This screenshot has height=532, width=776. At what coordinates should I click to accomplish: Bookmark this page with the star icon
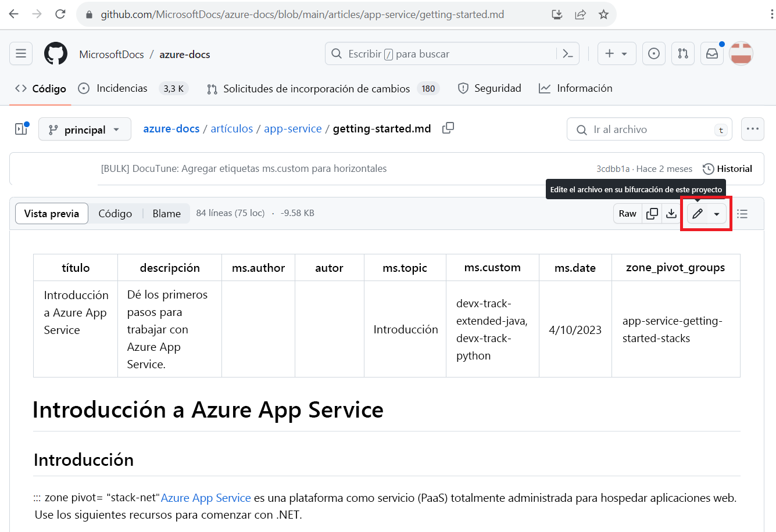pyautogui.click(x=603, y=15)
